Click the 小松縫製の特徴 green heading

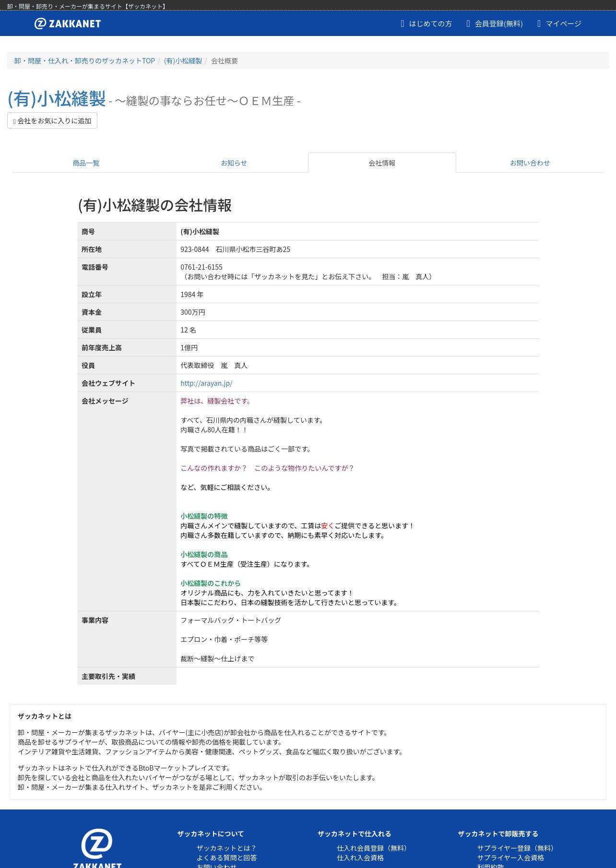click(204, 516)
